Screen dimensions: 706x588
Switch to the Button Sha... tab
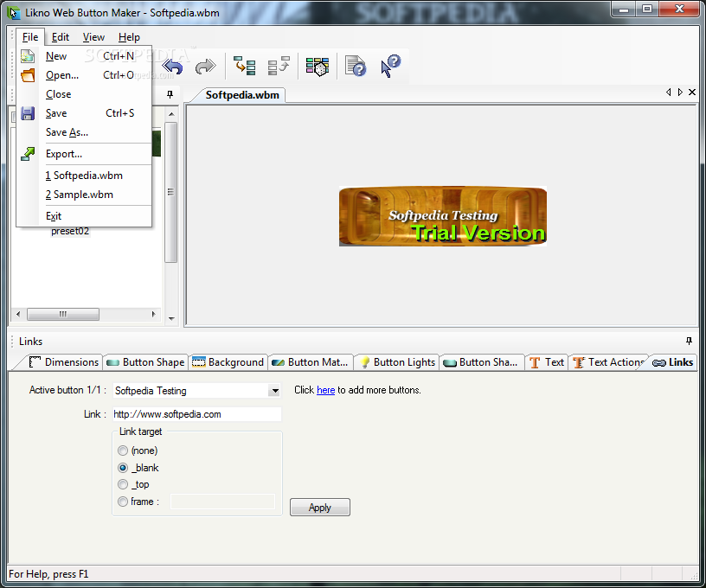(481, 362)
